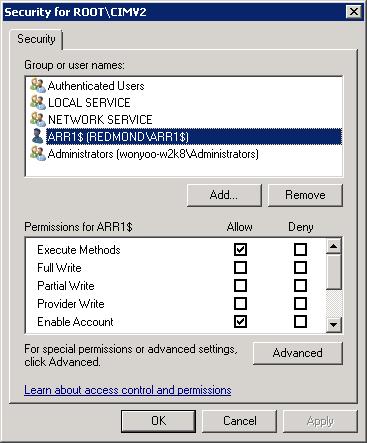367x443 pixels.
Task: Select Authenticated Users in the list
Action: (x=96, y=86)
